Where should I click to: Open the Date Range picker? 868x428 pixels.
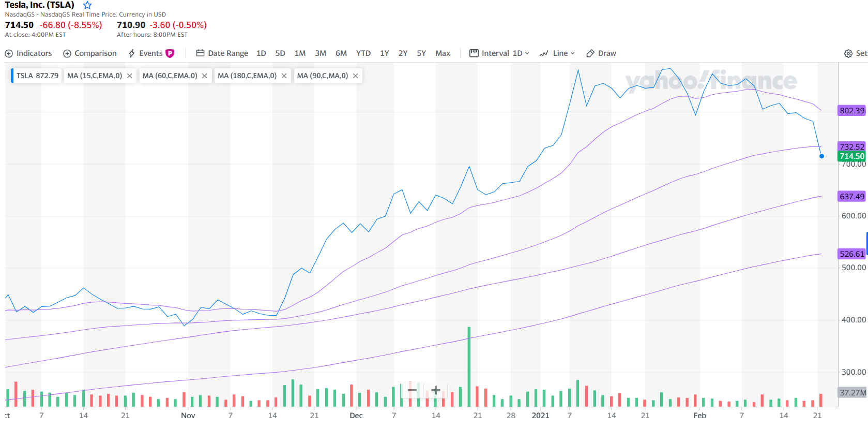pos(222,53)
